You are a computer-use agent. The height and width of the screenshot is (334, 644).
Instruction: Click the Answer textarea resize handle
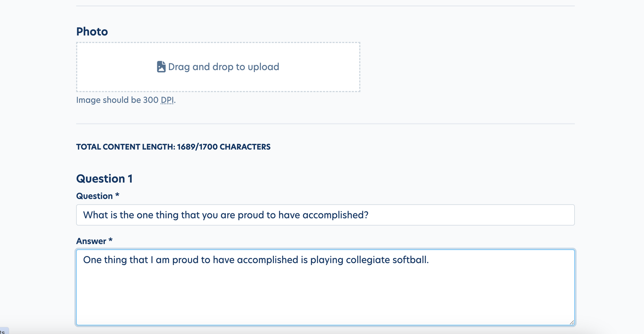pyautogui.click(x=571, y=322)
